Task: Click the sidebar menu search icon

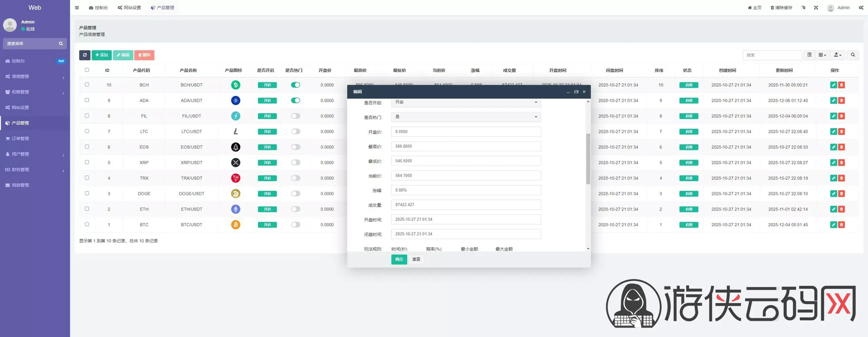Action: click(x=61, y=44)
